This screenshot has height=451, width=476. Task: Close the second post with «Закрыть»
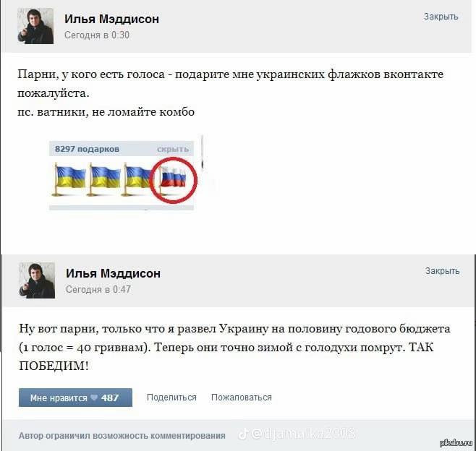pos(442,271)
